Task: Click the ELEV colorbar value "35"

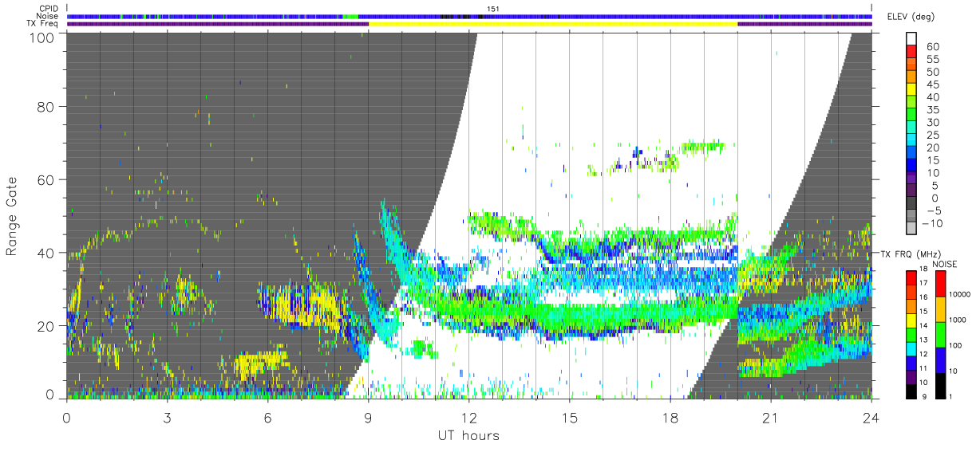Action: click(932, 110)
